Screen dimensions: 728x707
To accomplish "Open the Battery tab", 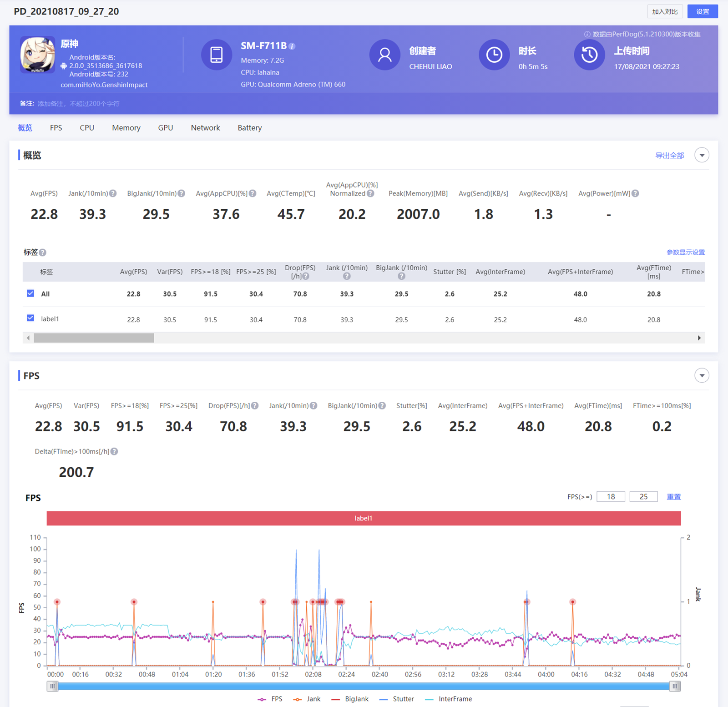I will 249,128.
